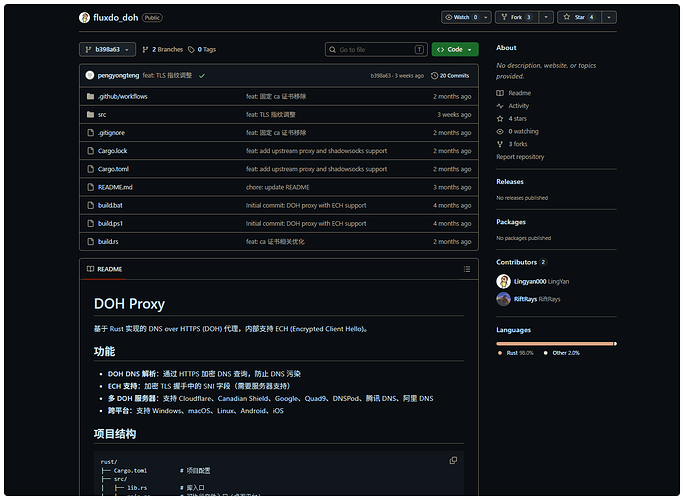Open the Readme link in About
This screenshot has width=683, height=500.
coord(519,93)
